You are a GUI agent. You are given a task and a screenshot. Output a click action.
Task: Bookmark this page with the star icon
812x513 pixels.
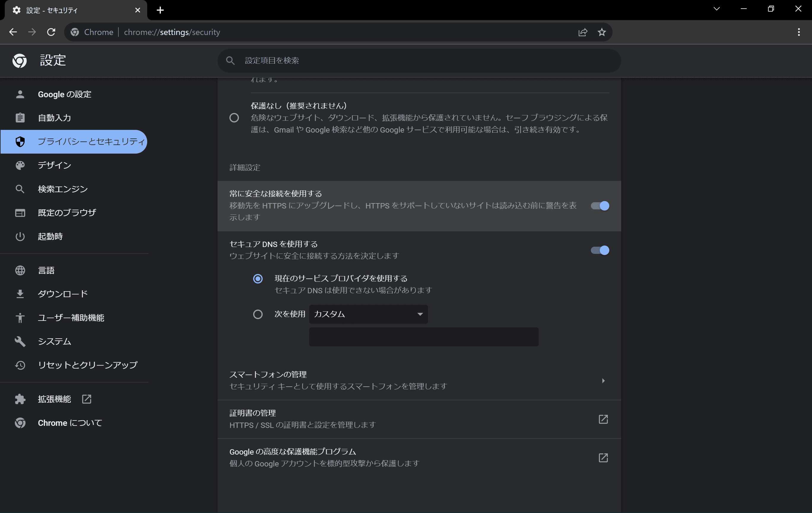pos(602,32)
